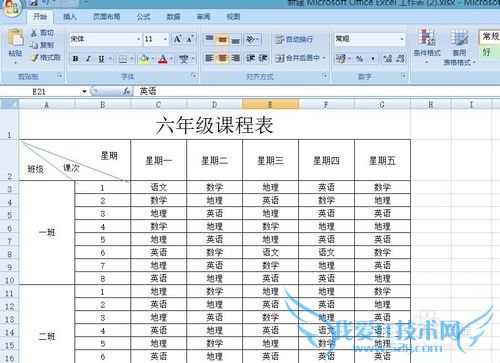Viewport: 500px width, 363px height.
Task: Click the Name Box showing E21
Action: (x=41, y=91)
